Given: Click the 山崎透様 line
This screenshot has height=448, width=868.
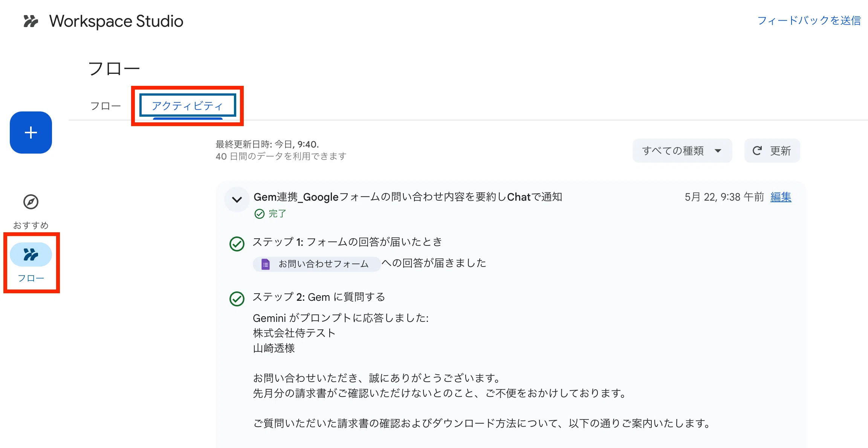Looking at the screenshot, I should pos(274,348).
